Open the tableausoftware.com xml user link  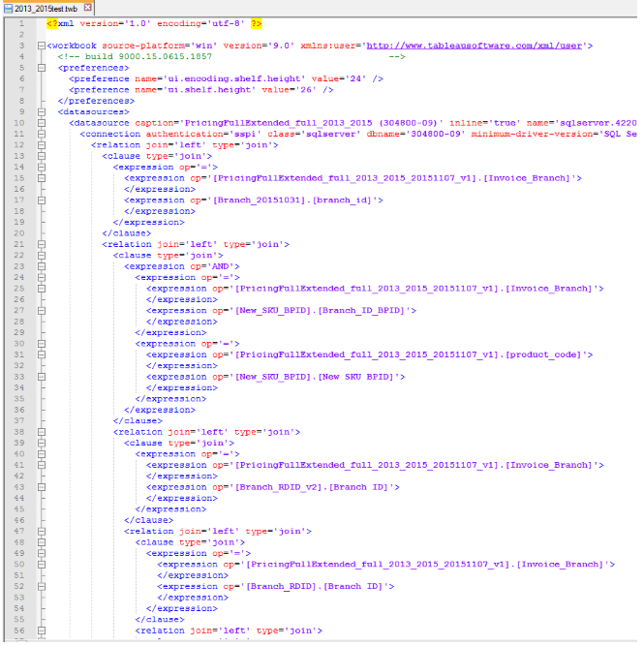(x=475, y=46)
